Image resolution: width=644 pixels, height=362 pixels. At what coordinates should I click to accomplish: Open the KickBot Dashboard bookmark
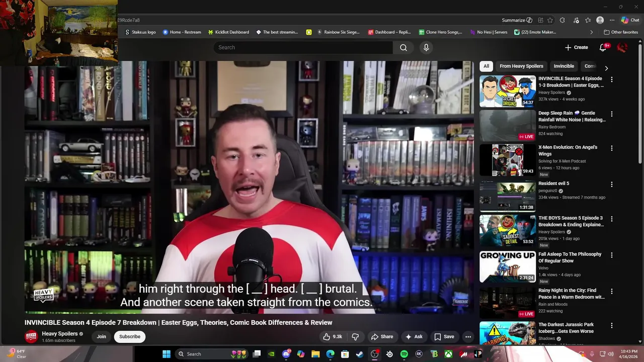[x=228, y=32]
